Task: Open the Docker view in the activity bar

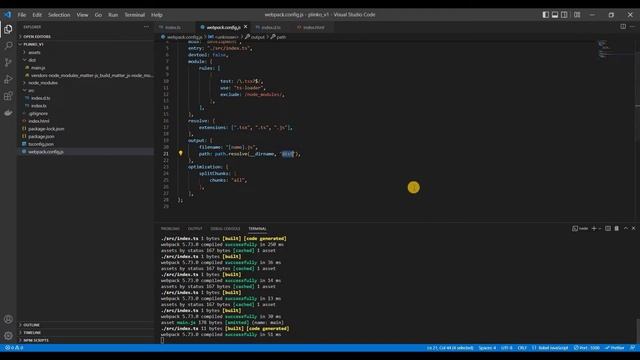Action: [x=8, y=113]
